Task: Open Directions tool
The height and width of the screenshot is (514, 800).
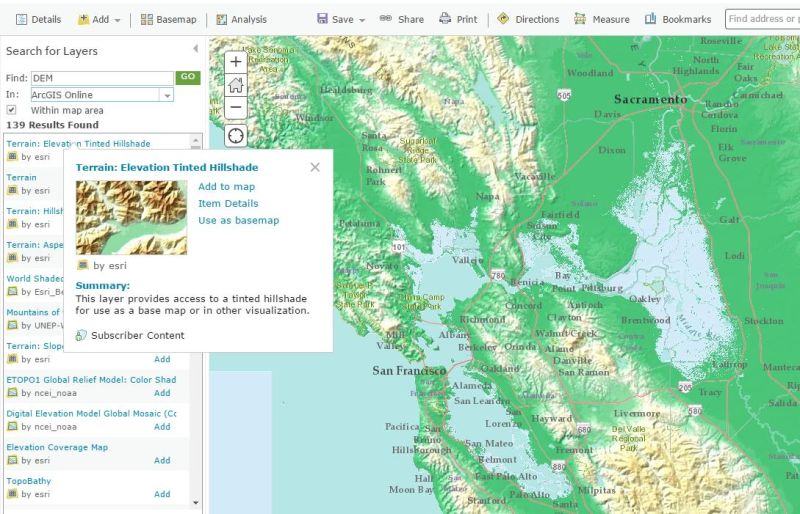Action: 529,19
